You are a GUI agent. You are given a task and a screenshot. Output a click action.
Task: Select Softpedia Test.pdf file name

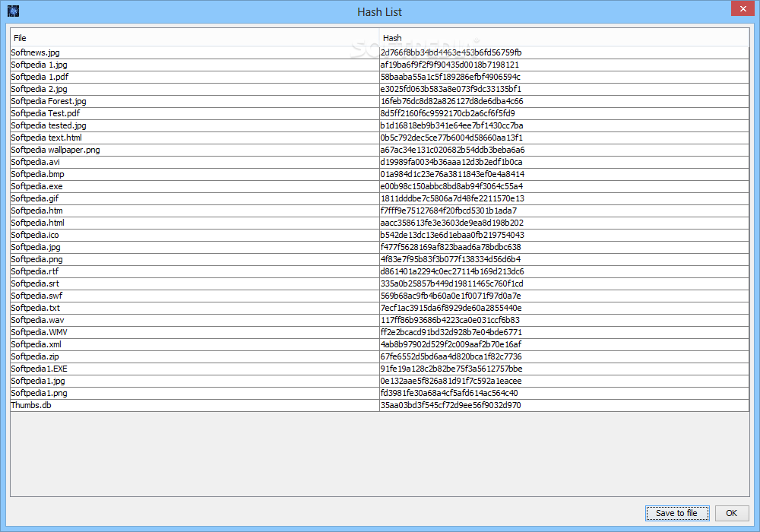[46, 113]
